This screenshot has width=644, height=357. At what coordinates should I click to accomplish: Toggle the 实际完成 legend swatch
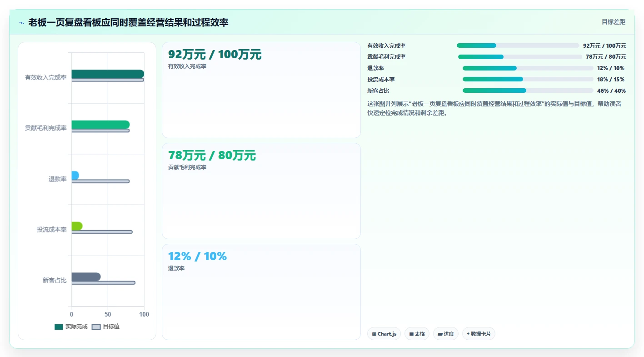59,327
